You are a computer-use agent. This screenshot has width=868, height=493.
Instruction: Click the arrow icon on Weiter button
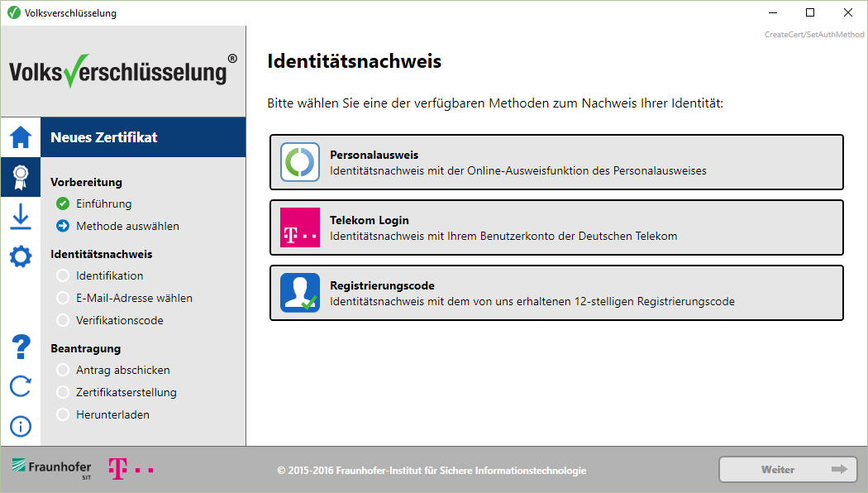(839, 469)
